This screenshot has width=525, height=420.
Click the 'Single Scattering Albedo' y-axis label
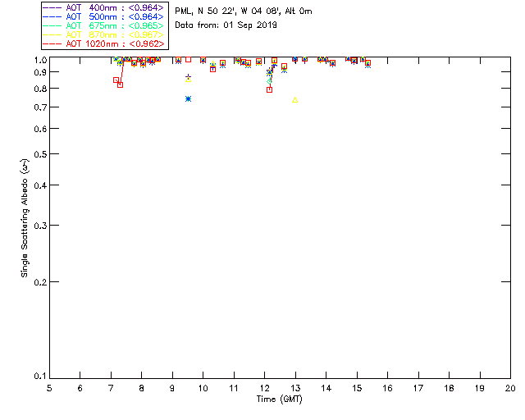pyautogui.click(x=25, y=218)
